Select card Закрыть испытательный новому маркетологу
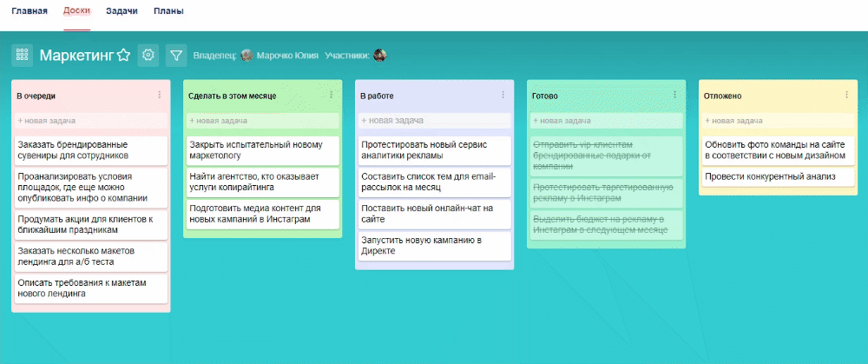Screen dimensions: 868x364 [262, 150]
